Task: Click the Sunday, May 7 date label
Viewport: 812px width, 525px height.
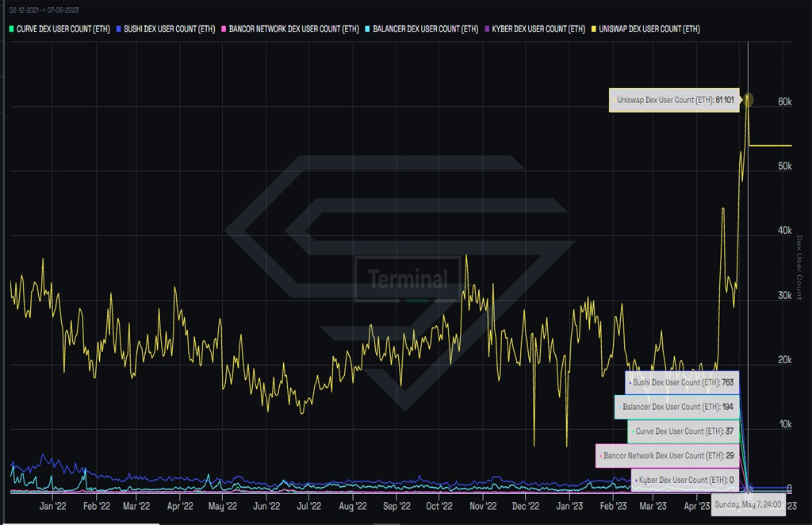Action: [x=748, y=505]
